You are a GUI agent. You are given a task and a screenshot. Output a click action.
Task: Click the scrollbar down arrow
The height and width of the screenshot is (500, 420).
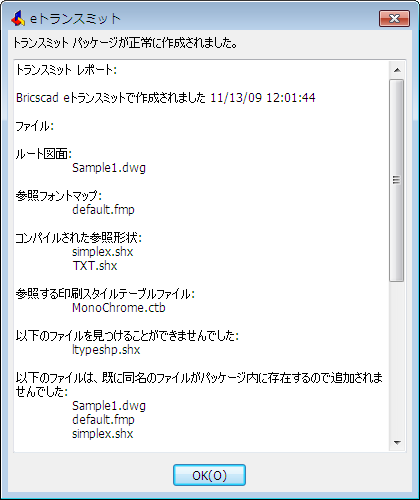(397, 443)
